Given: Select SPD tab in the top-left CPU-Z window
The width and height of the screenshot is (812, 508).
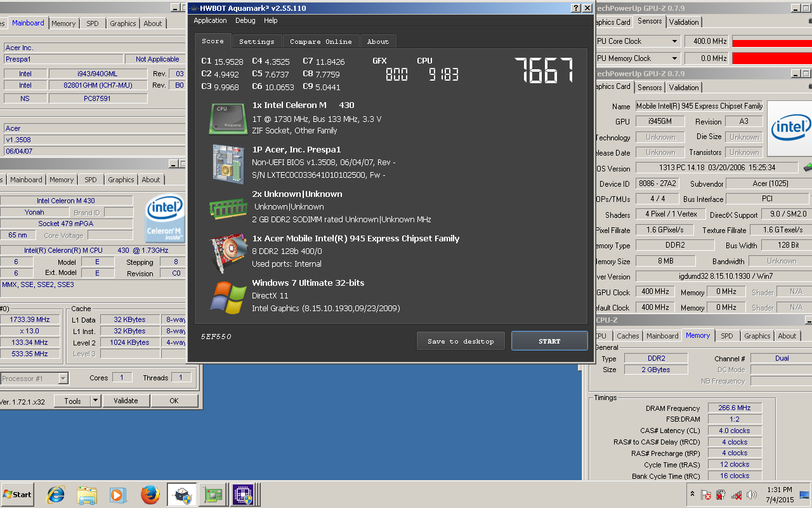Looking at the screenshot, I should point(93,23).
